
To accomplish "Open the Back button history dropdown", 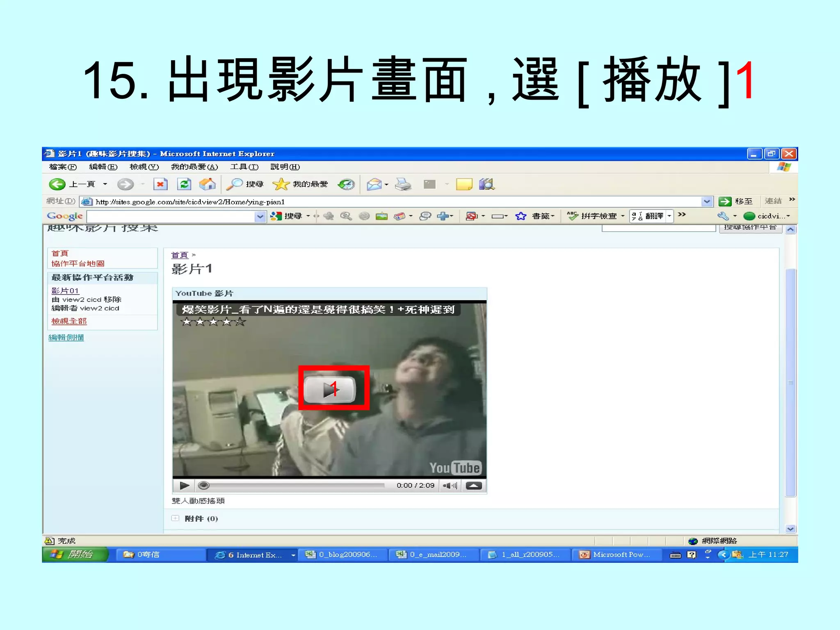I will 105,185.
